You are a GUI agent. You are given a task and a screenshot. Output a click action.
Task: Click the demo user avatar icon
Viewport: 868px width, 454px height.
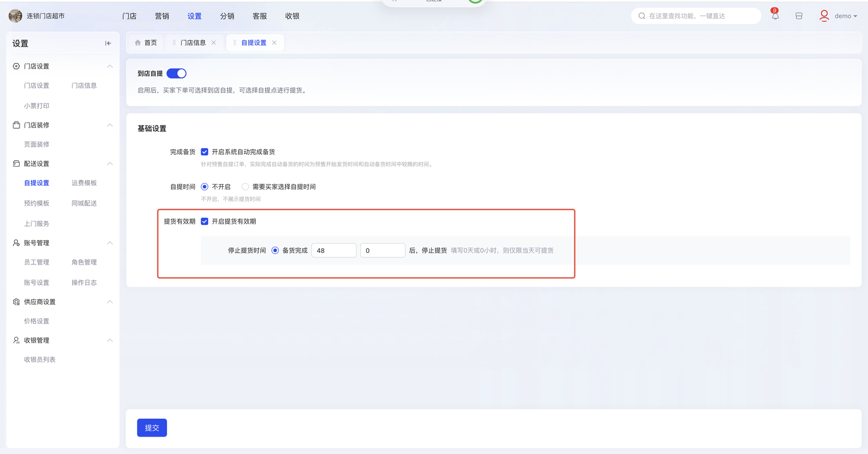point(824,16)
